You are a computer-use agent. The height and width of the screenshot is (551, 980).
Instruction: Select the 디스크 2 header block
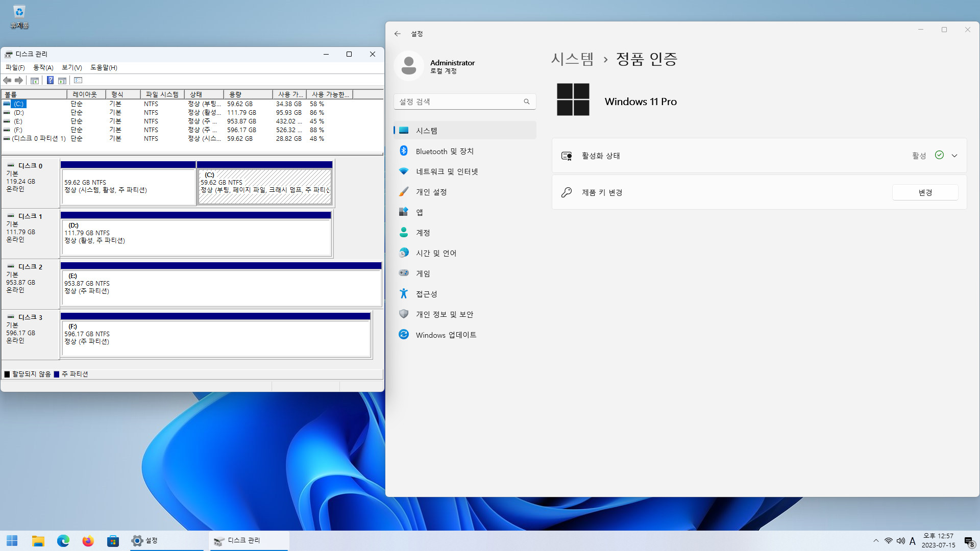tap(31, 284)
